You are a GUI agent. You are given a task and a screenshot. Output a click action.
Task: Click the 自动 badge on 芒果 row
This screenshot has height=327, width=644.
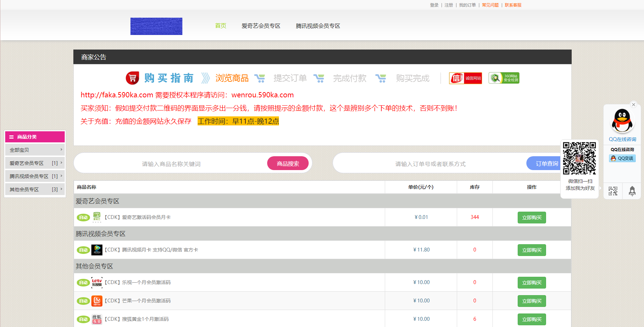83,301
